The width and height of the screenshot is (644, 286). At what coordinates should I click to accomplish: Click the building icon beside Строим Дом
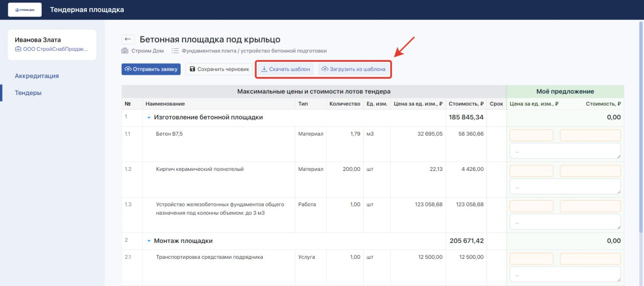click(125, 51)
